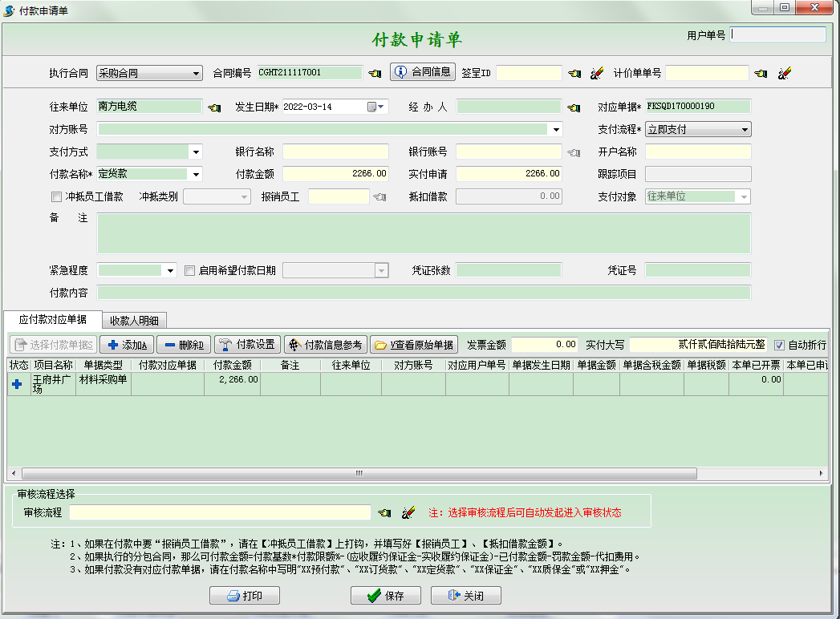Click lookup hand icon beside 签呈ID
The height and width of the screenshot is (619, 840).
[x=574, y=73]
